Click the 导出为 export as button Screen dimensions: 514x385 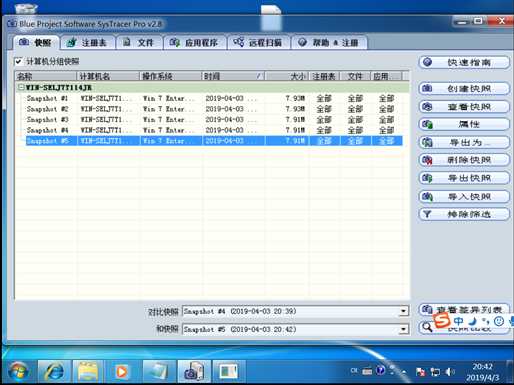(x=464, y=142)
